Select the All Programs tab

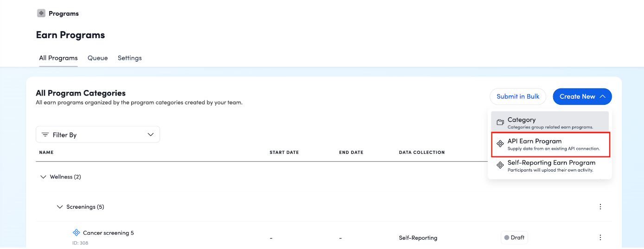[x=58, y=58]
